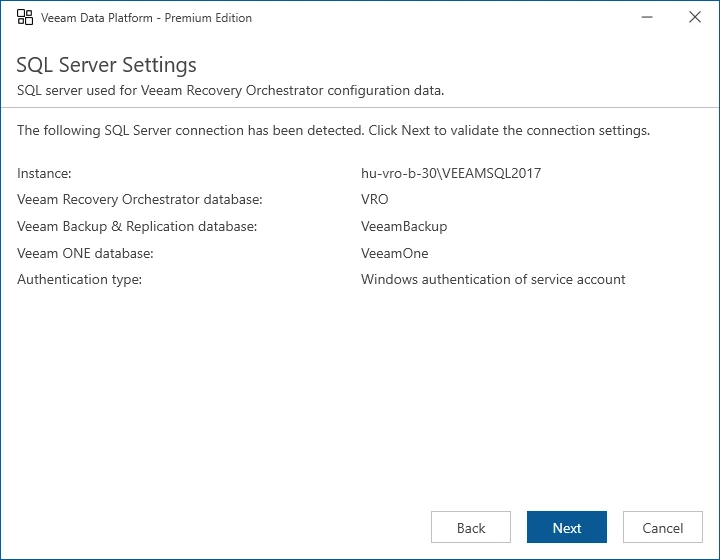Go back with the Back button
The height and width of the screenshot is (560, 720).
point(470,528)
